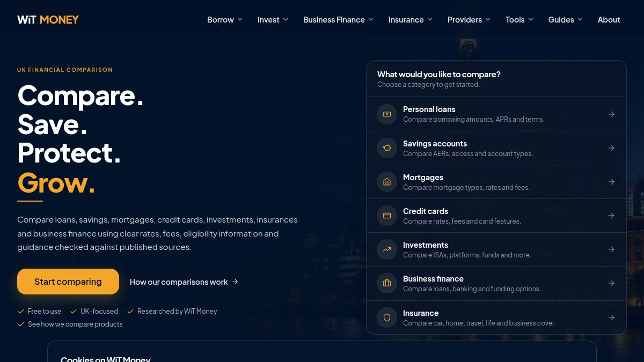Click the arrow on the Investments row
Image resolution: width=644 pixels, height=362 pixels.
[611, 249]
